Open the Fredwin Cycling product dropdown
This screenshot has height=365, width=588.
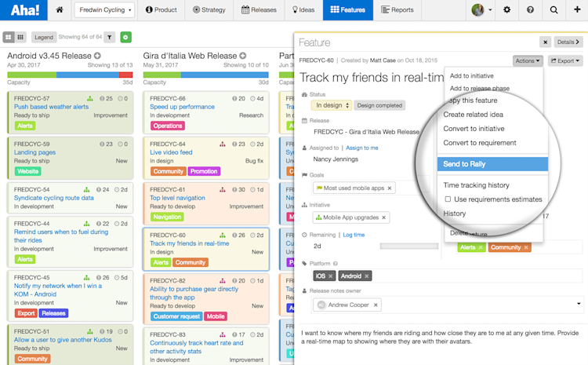[105, 9]
